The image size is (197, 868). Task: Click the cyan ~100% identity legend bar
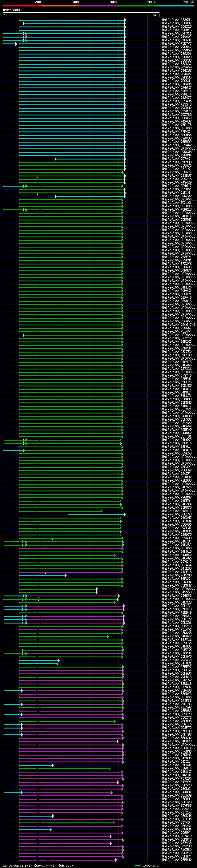[x=175, y=6]
